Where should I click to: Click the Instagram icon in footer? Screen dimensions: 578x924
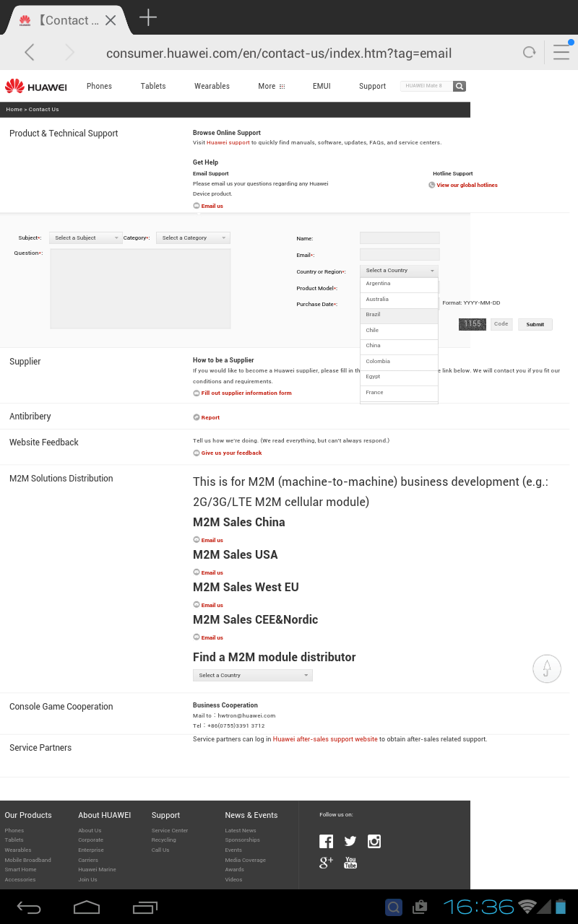click(x=374, y=841)
